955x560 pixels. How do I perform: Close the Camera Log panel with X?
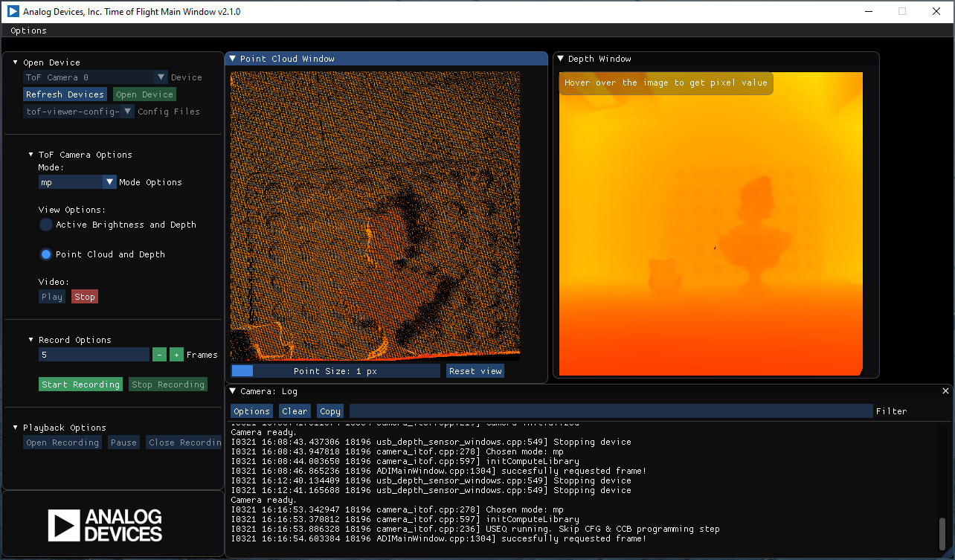tap(946, 391)
